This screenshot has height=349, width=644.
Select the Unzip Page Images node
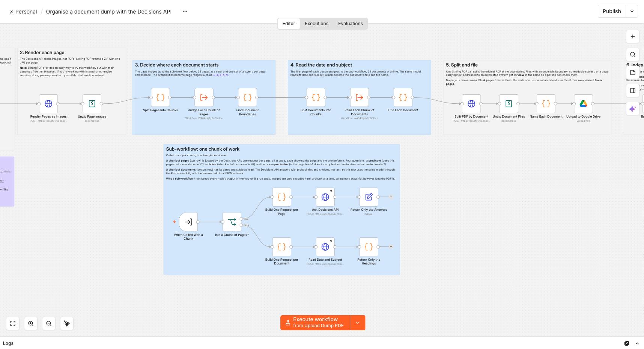[x=92, y=104]
